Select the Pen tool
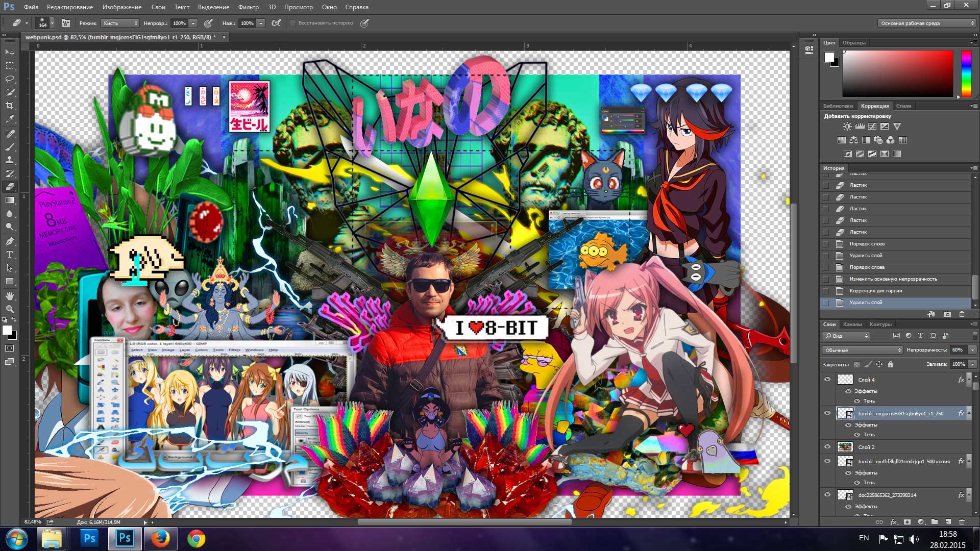980x551 pixels. [10, 241]
